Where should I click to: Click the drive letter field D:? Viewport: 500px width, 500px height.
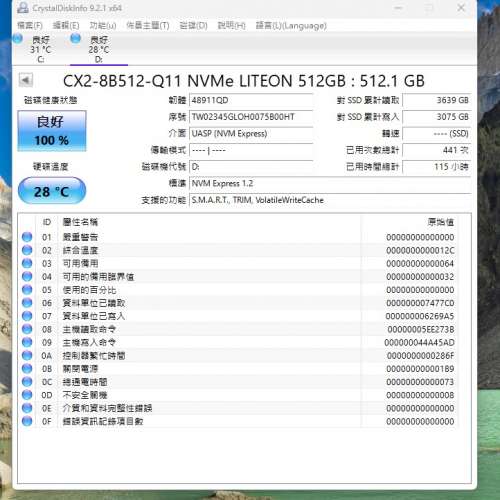(x=251, y=167)
